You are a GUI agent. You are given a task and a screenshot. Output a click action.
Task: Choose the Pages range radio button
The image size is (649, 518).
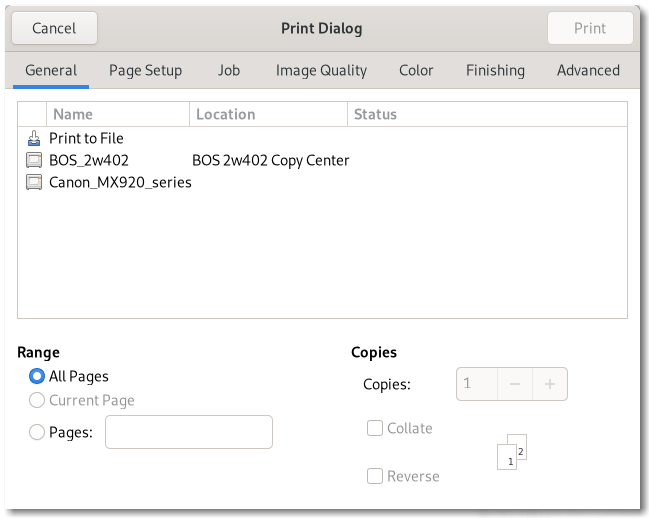[37, 432]
